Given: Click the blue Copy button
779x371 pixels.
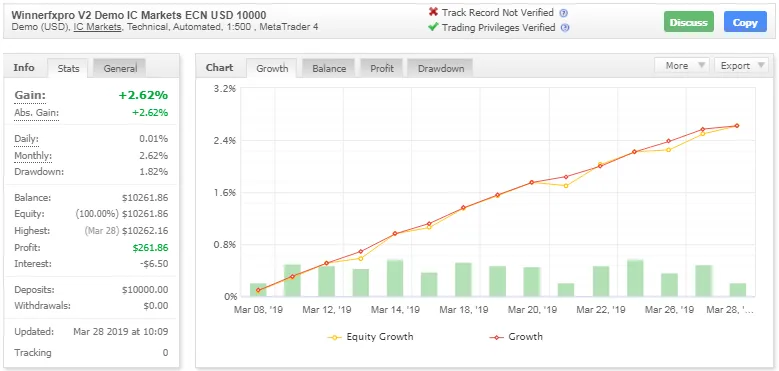Looking at the screenshot, I should (745, 22).
